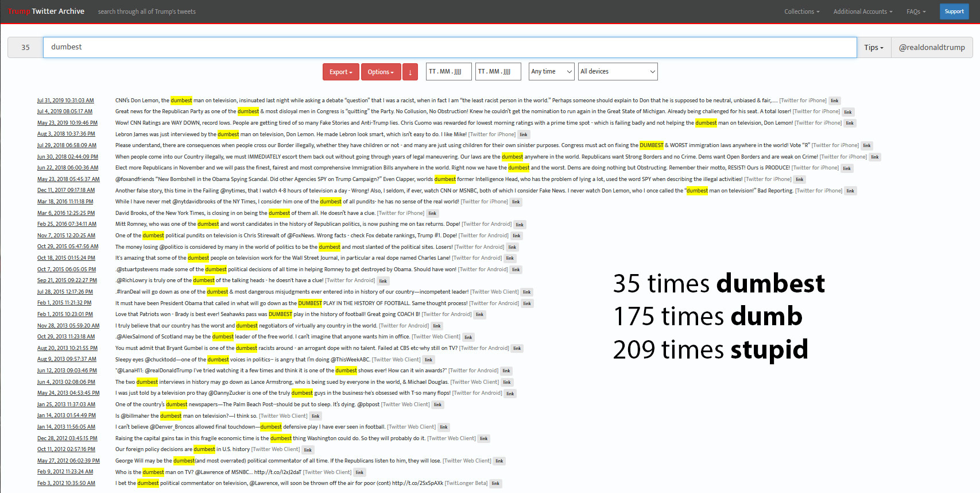
Task: Open the Additional Accounts menu
Action: [x=862, y=11]
